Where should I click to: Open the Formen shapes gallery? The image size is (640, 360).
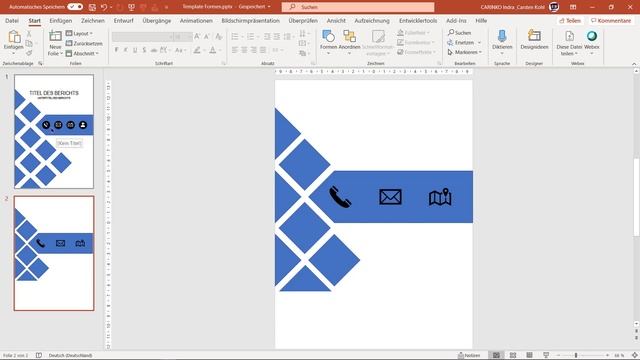(329, 42)
